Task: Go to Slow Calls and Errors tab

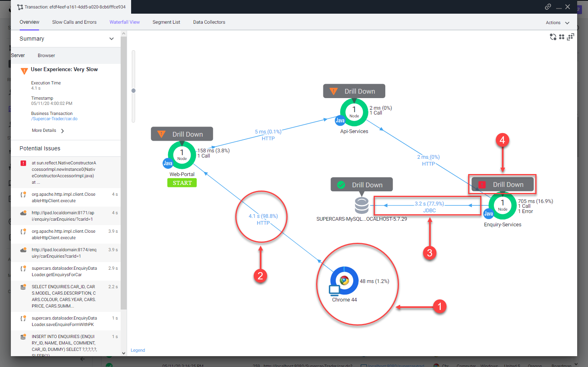Action: point(74,22)
